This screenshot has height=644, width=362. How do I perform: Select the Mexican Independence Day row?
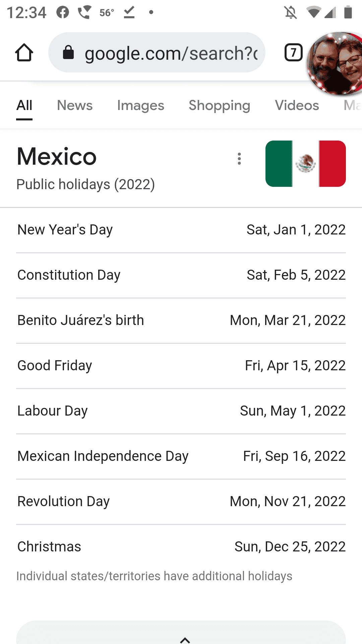(181, 456)
